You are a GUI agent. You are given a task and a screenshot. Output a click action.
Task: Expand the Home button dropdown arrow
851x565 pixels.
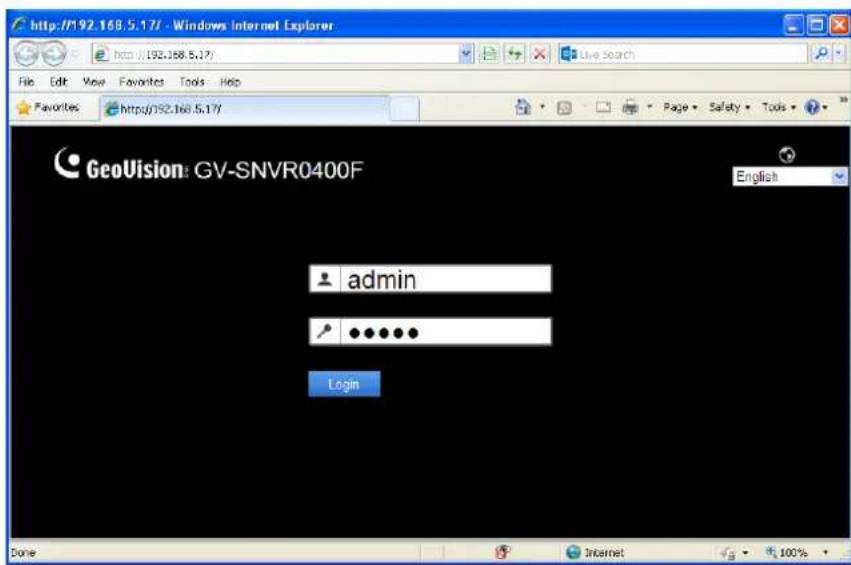(542, 107)
